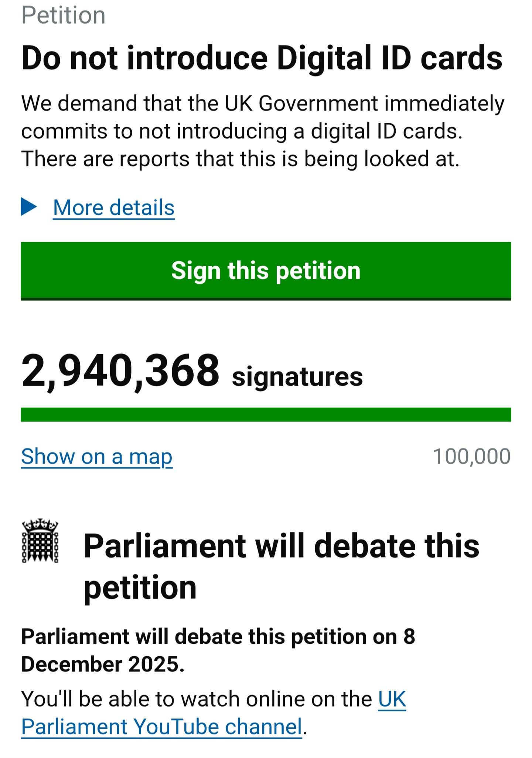Open the More details link

click(x=114, y=207)
